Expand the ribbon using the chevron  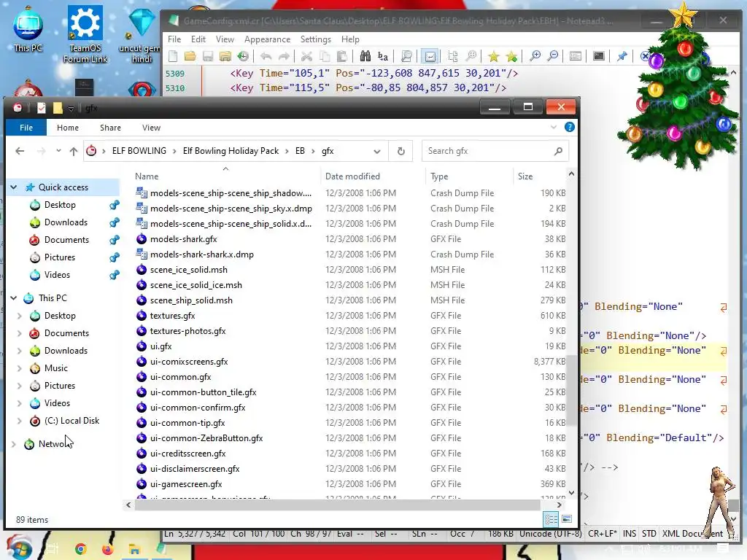pyautogui.click(x=553, y=127)
